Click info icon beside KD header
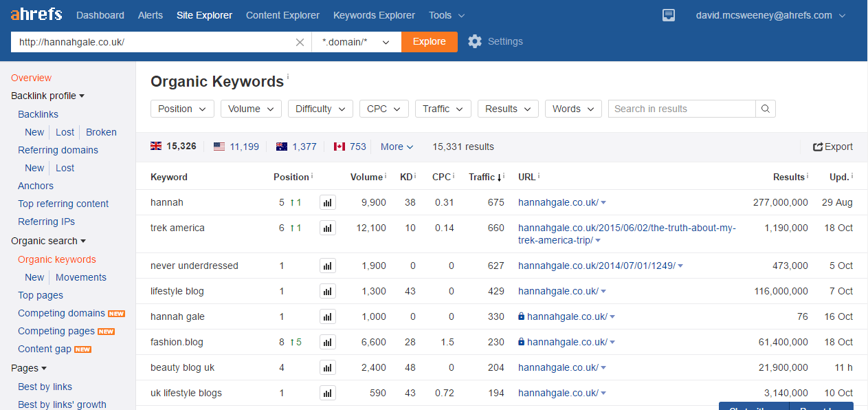868x410 pixels. (x=415, y=176)
